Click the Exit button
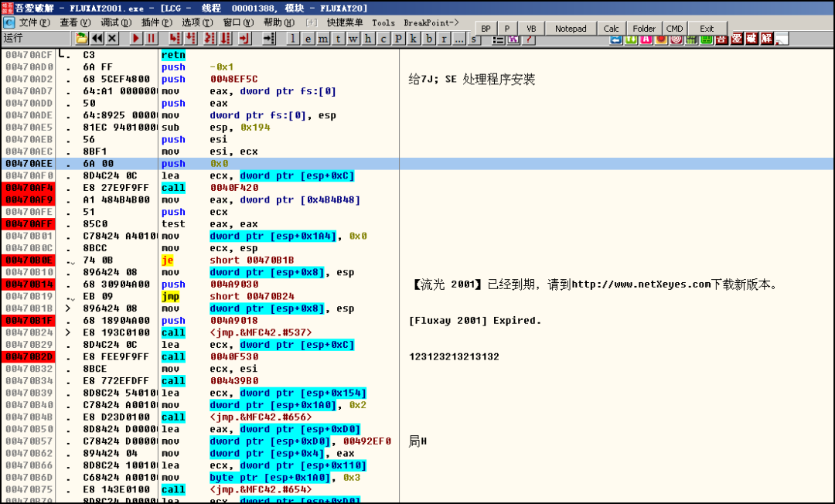 click(707, 29)
